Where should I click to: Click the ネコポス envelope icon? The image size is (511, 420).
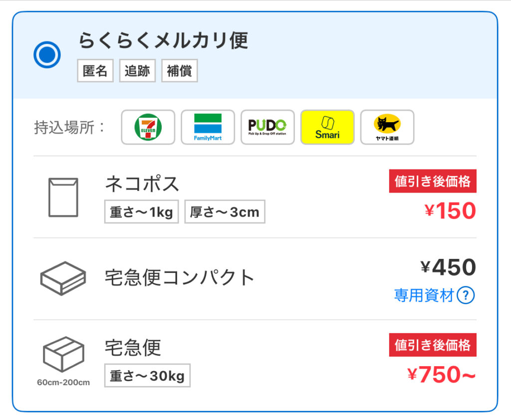pyautogui.click(x=64, y=196)
